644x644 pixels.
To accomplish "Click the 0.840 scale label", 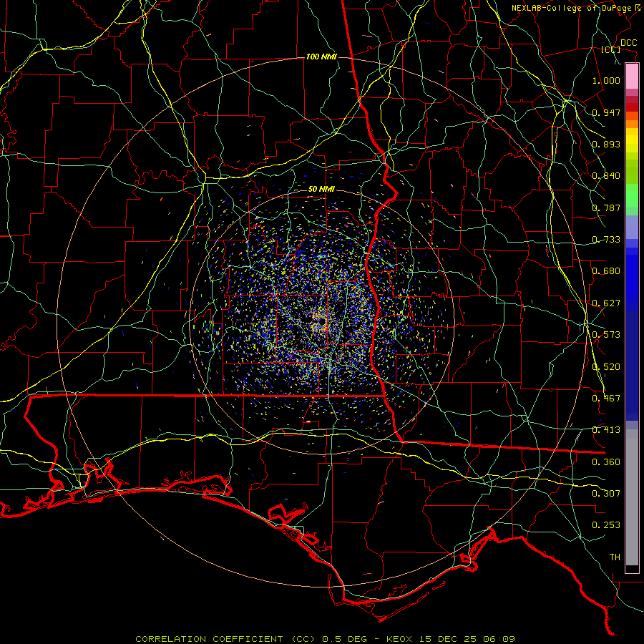I will point(606,176).
